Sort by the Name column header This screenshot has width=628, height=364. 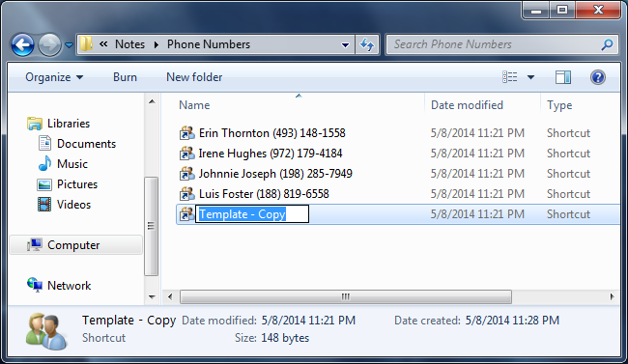(194, 105)
